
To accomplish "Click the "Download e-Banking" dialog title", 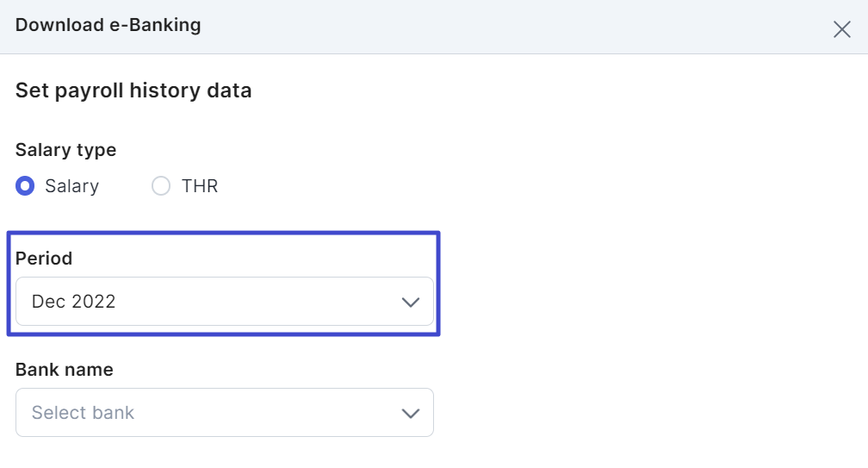I will [x=108, y=25].
